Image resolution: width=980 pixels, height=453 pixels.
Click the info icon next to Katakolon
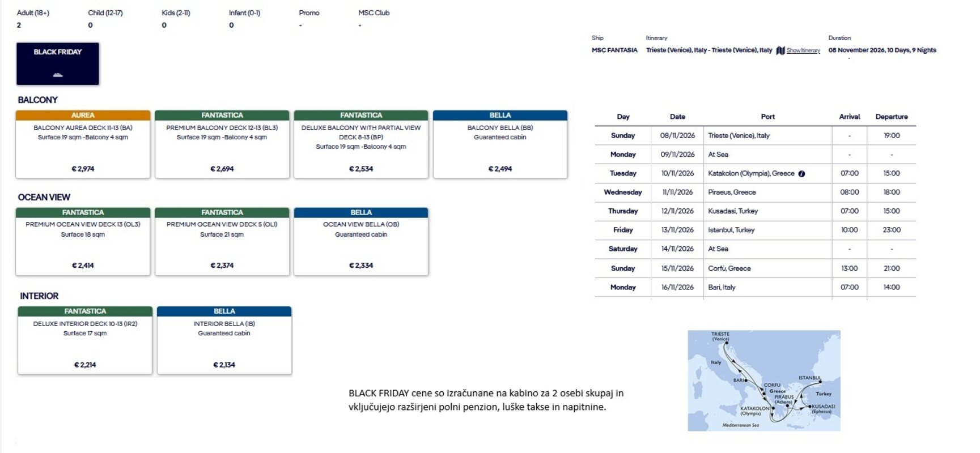(x=801, y=174)
